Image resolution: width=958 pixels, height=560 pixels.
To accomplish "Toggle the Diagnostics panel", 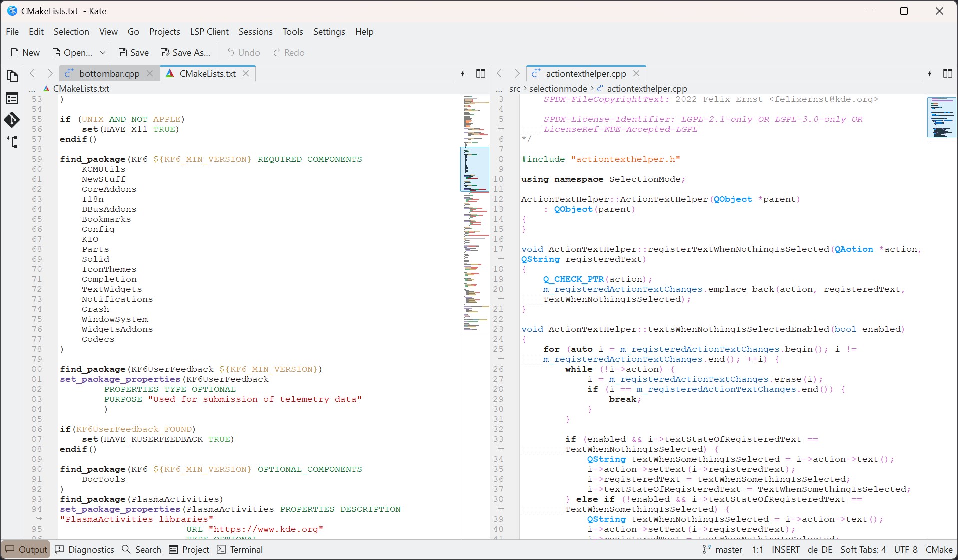I will coord(85,550).
